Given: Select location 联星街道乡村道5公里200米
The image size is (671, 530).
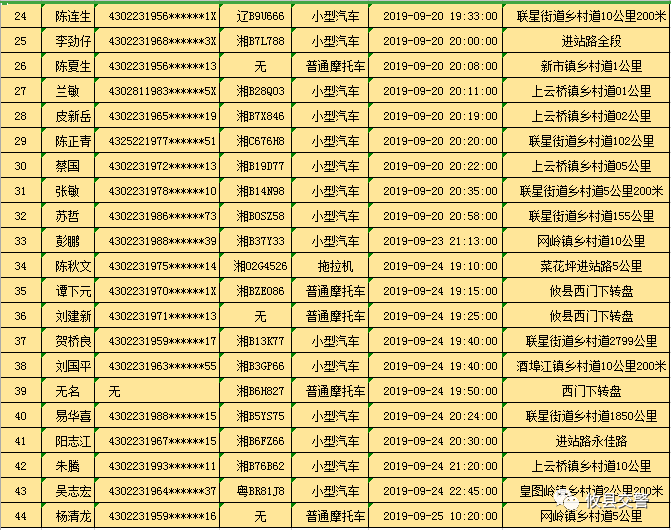Looking at the screenshot, I should click(x=591, y=191).
